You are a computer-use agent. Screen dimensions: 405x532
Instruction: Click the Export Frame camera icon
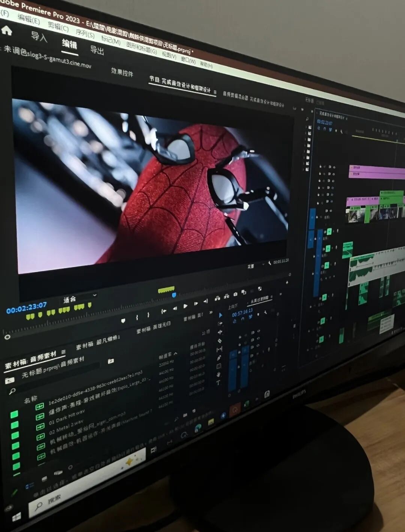(235, 294)
